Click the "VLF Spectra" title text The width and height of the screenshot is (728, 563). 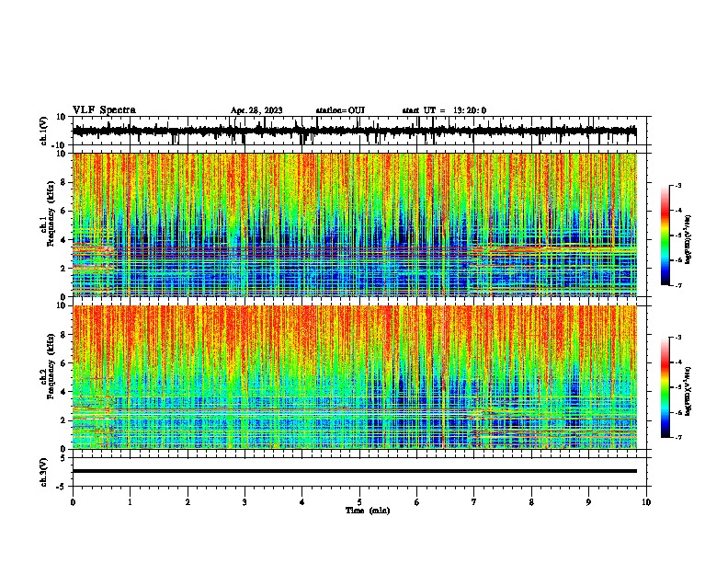pos(104,110)
